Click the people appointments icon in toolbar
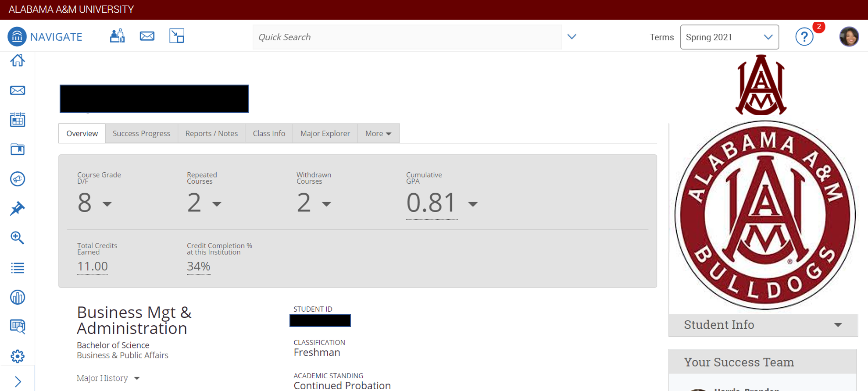This screenshot has height=391, width=868. click(x=117, y=36)
